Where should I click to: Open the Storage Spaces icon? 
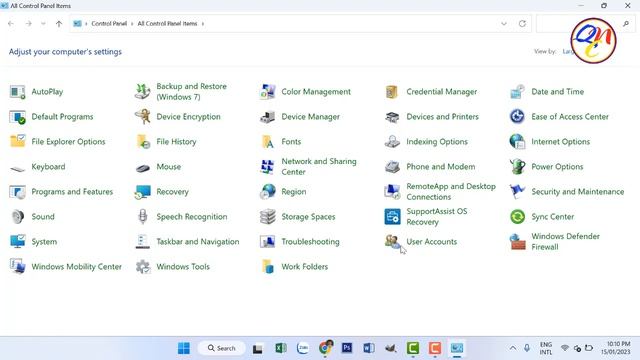pos(267,217)
